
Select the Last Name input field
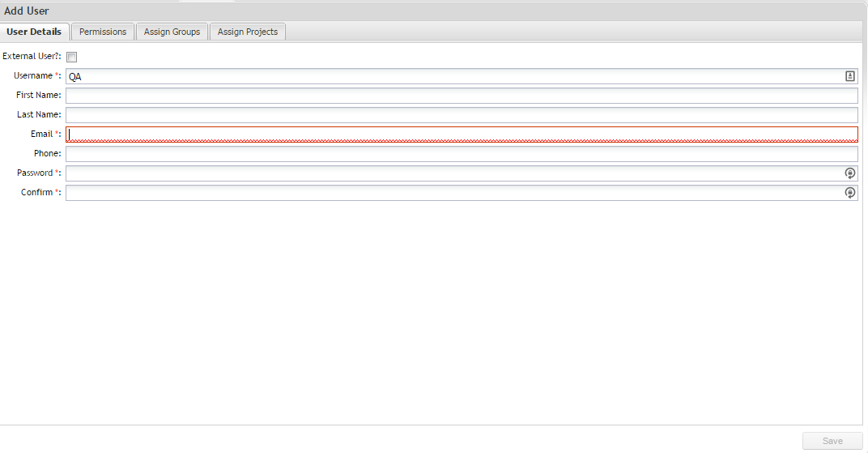tap(462, 115)
